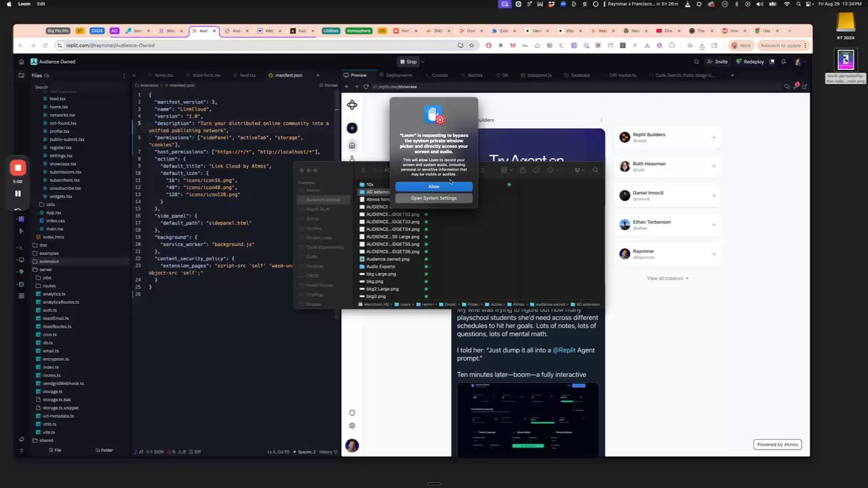This screenshot has width=868, height=488.
Task: Stop the running Replit app
Action: (x=408, y=62)
